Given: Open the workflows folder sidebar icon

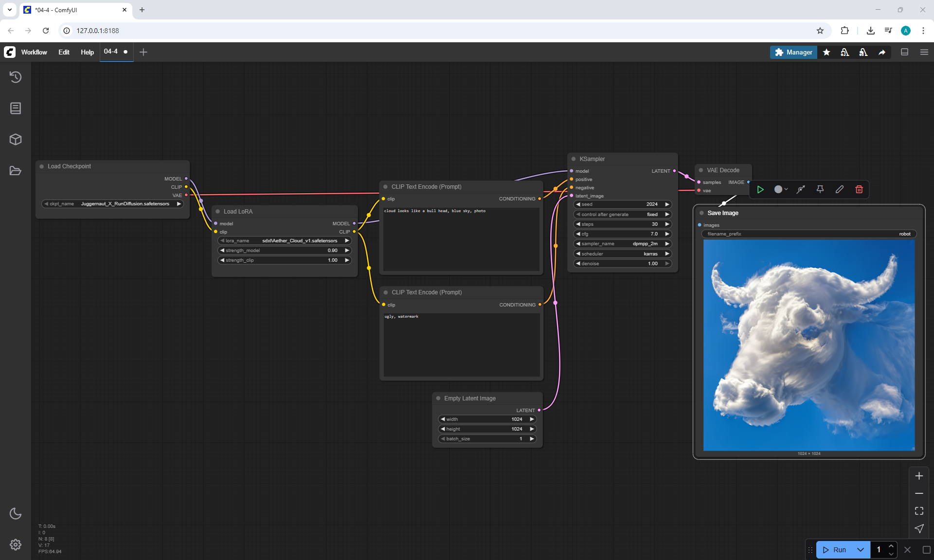Looking at the screenshot, I should [16, 171].
